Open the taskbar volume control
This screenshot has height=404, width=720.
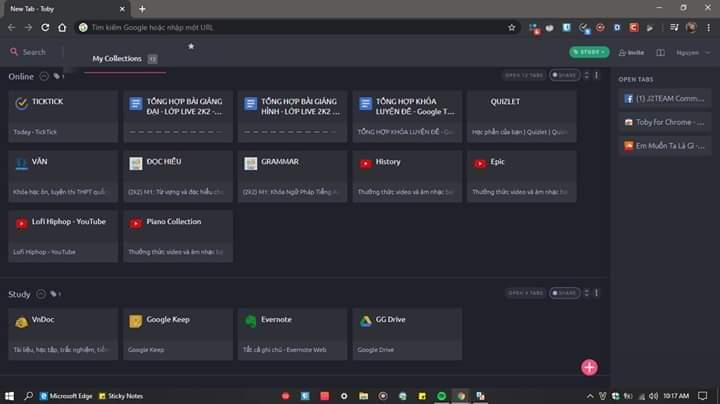click(x=653, y=396)
